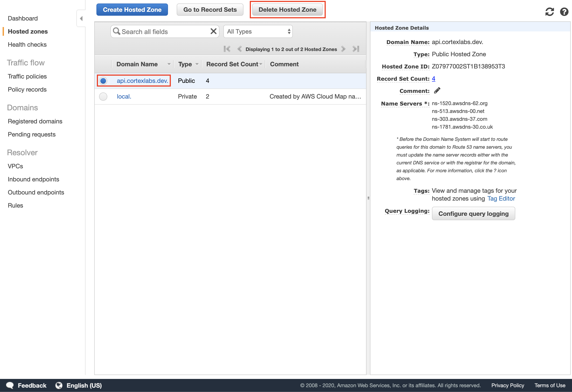Open the help question mark icon
Image resolution: width=572 pixels, height=392 pixels.
tap(564, 12)
